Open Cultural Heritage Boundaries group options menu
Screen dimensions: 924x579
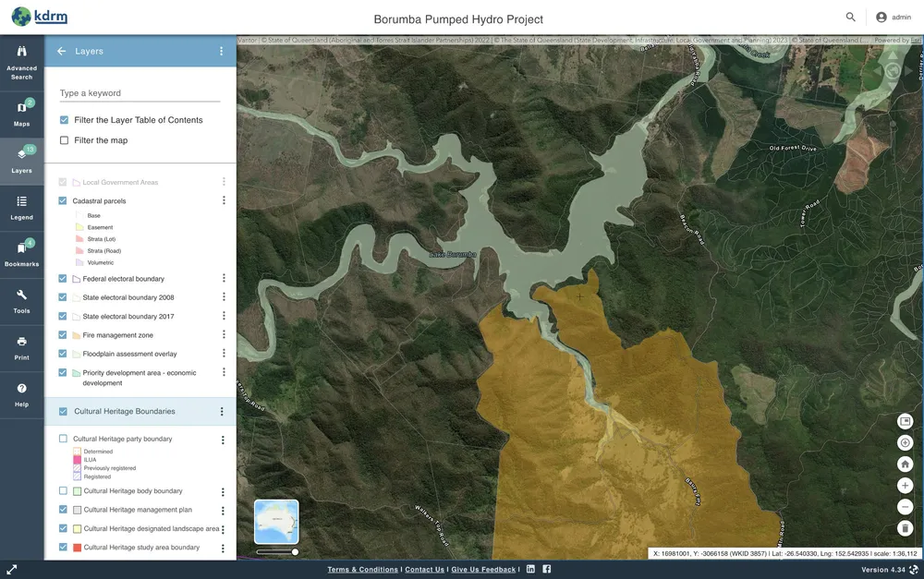(221, 412)
